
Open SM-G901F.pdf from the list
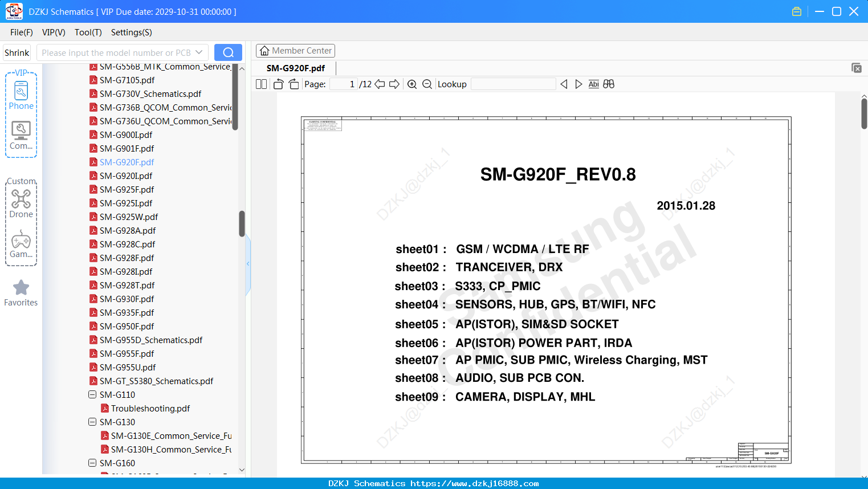coord(127,148)
